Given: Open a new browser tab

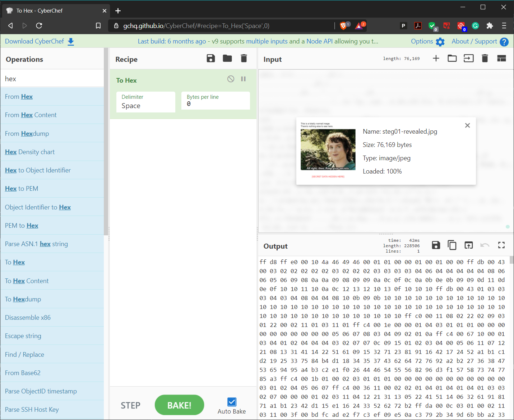Looking at the screenshot, I should click(x=118, y=11).
